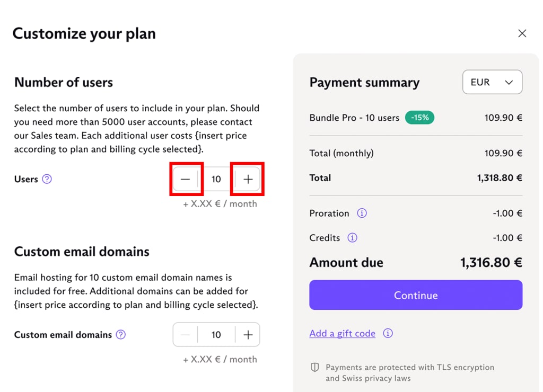This screenshot has width=543, height=392.
Task: Click the Bundle Pro - 10 users line
Action: [x=354, y=118]
